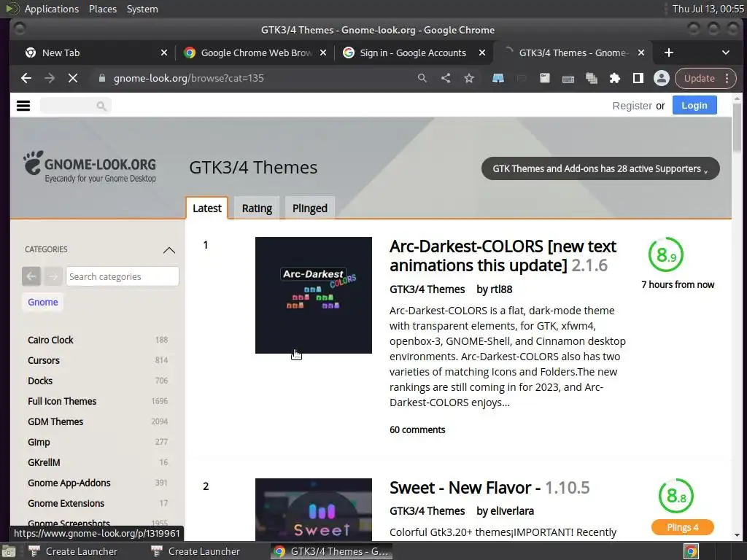Close the New Tab tab
Screen dimensions: 747x560
pyautogui.click(x=164, y=52)
